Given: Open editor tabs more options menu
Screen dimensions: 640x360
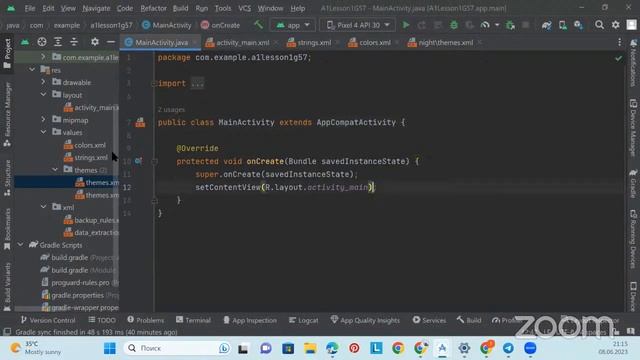Looking at the screenshot, I should pyautogui.click(x=619, y=42).
